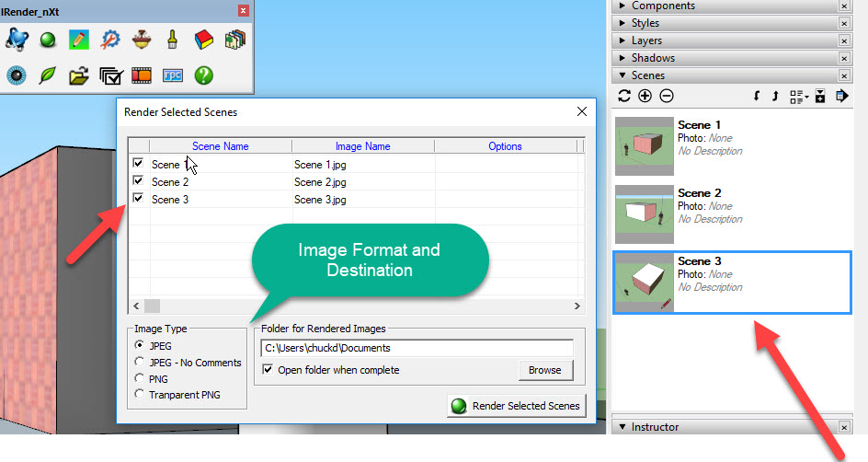Click the Scenes panel details arrow menu icon
This screenshot has height=462, width=868.
(x=842, y=96)
